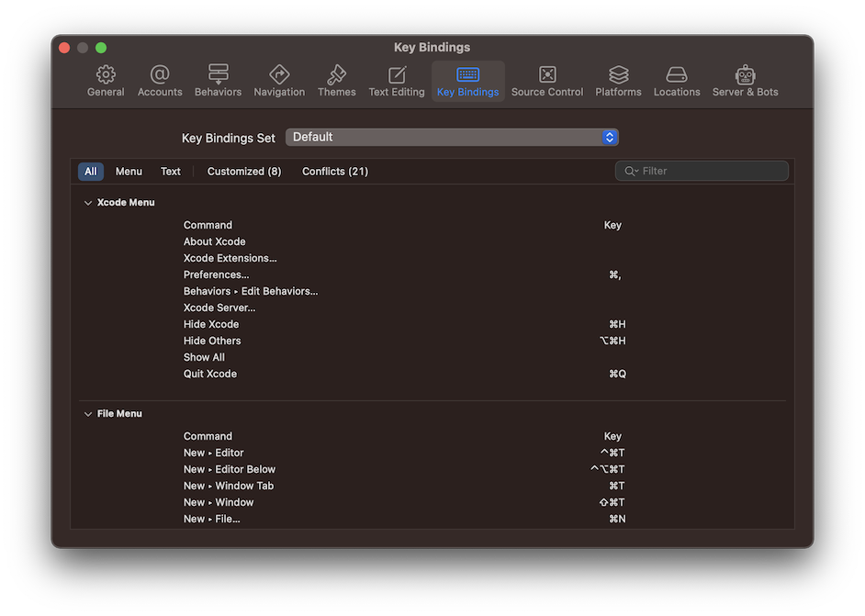Image resolution: width=865 pixels, height=616 pixels.
Task: Select the New ▸ Editor command row
Action: [x=432, y=453]
